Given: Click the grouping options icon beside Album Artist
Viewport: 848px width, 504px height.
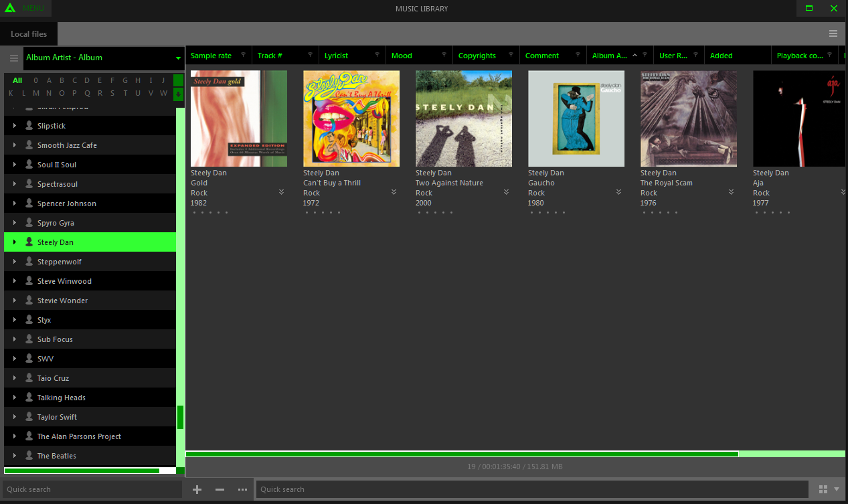Looking at the screenshot, I should [13, 58].
